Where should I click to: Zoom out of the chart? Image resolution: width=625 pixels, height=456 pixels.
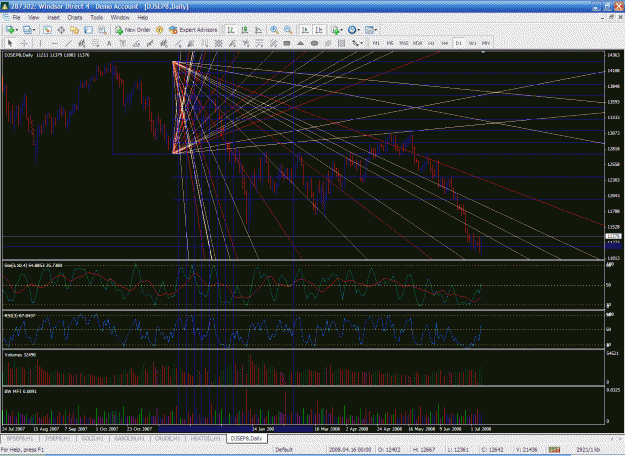288,30
